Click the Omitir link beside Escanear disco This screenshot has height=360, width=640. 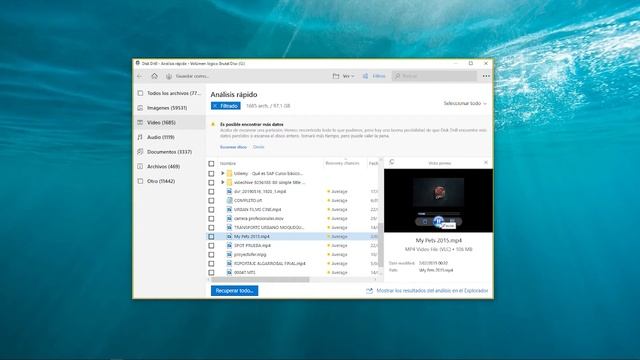258,147
